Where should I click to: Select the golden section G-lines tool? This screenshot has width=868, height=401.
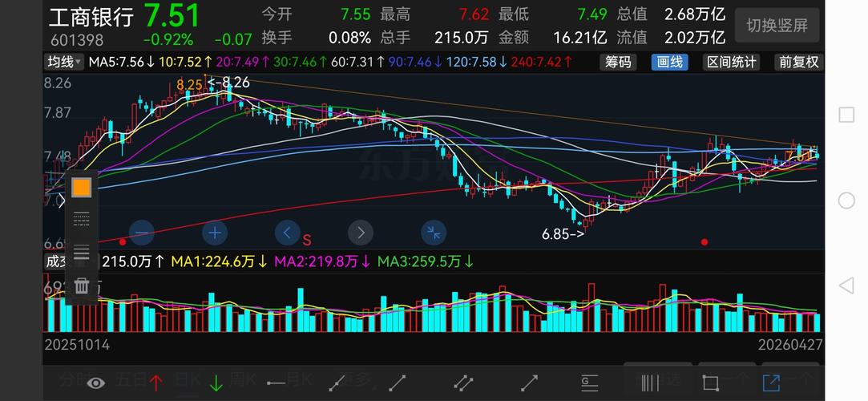pos(590,383)
